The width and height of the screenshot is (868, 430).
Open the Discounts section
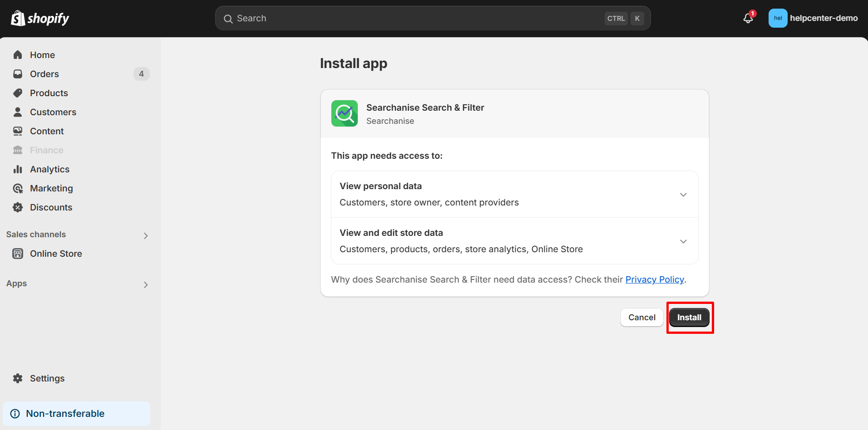51,207
